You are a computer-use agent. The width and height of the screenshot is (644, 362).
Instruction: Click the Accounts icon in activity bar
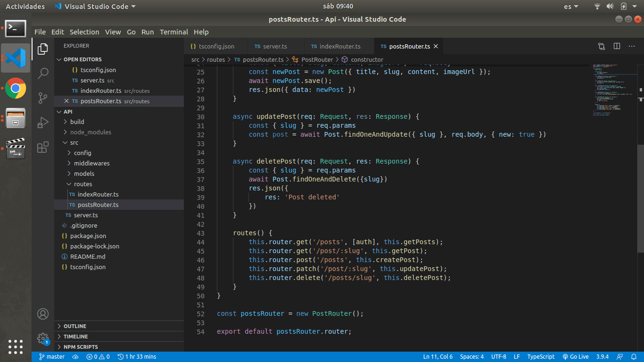click(x=43, y=314)
